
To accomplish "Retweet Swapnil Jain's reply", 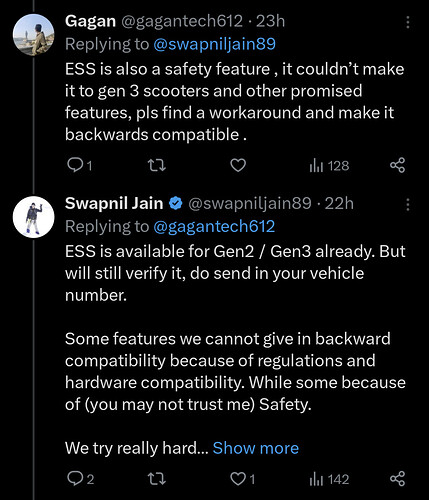I will click(x=157, y=479).
